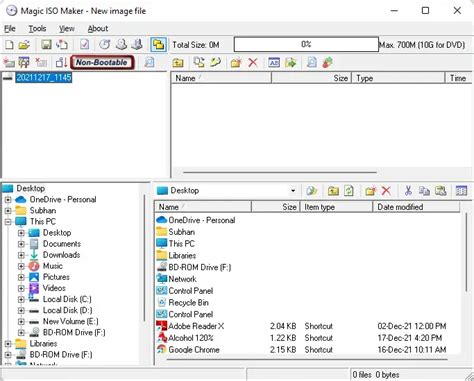This screenshot has height=381, width=474.
Task: Click the Non-Bootable button
Action: 102,62
